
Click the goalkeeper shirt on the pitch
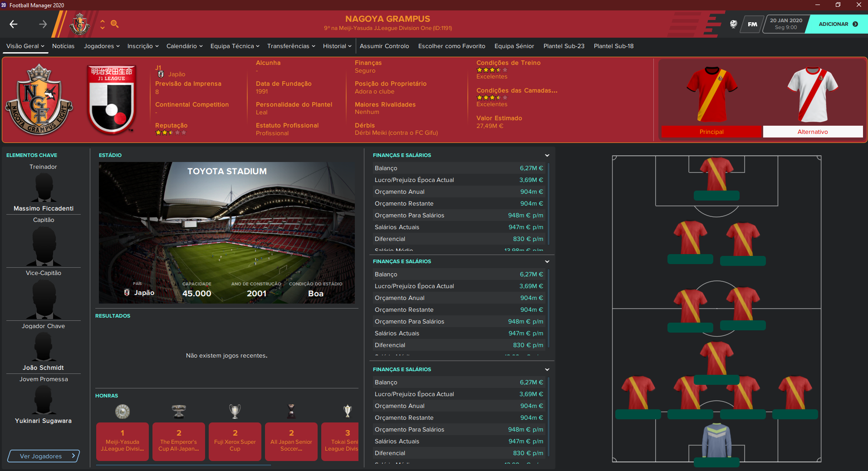click(716, 440)
